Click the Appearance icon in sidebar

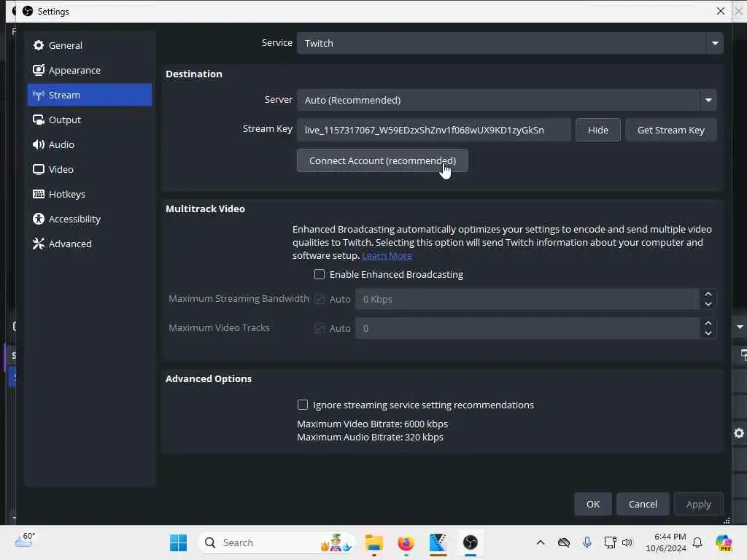coord(39,70)
